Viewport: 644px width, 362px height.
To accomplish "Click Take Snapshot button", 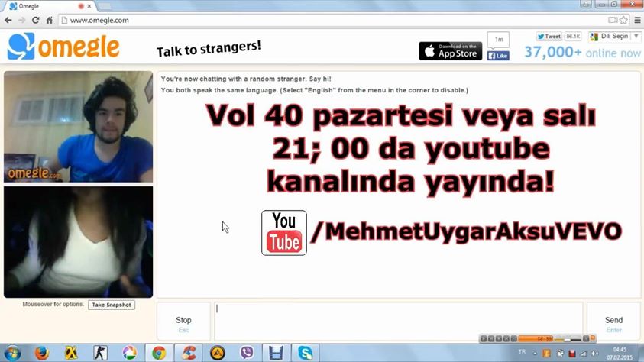I will pos(112,305).
